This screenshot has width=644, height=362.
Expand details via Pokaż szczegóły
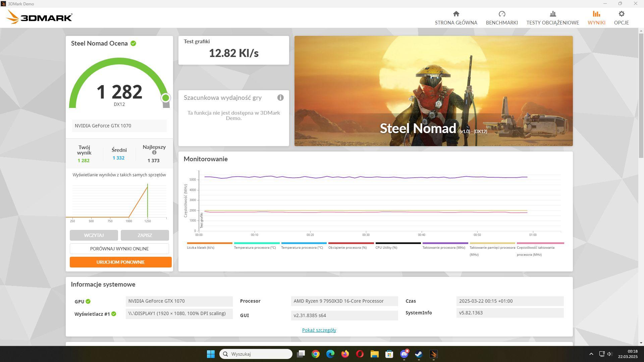[319, 330]
